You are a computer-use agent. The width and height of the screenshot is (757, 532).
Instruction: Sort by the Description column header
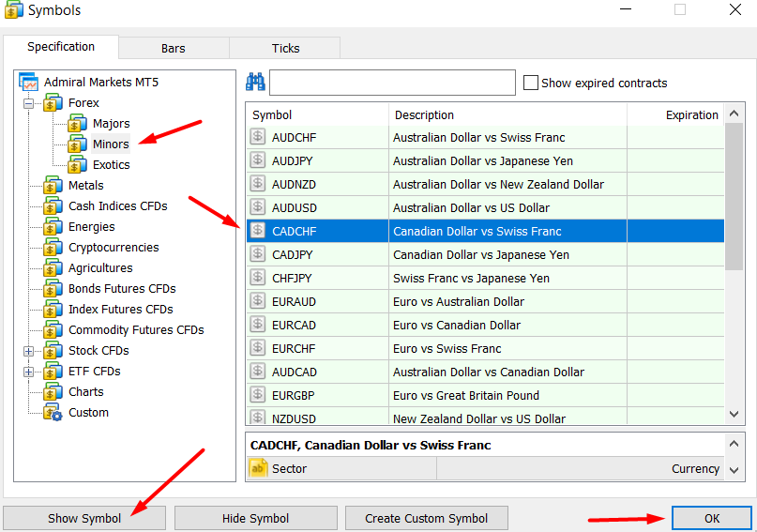(x=507, y=114)
